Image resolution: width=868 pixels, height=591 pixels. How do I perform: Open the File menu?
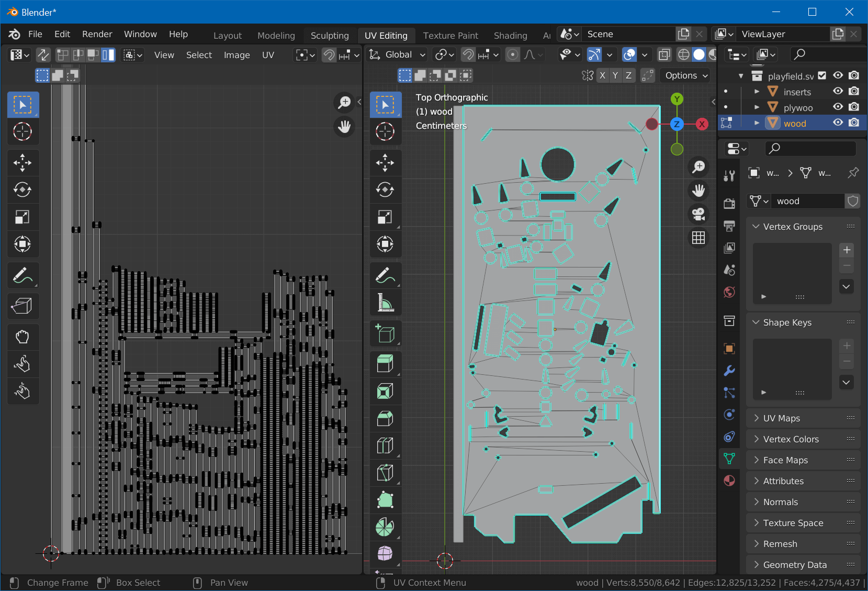coord(35,34)
